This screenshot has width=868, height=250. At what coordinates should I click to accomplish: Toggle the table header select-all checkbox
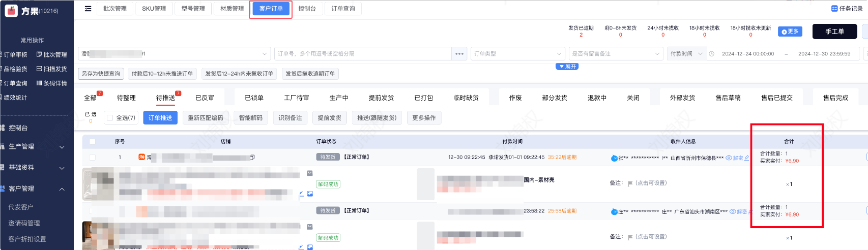pos(92,142)
